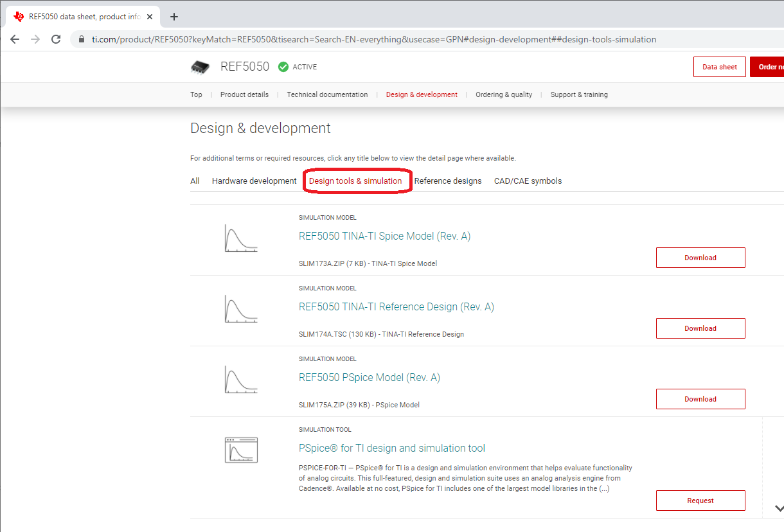Screen dimensions: 784x532
Task: Click the padlock site info icon
Action: pyautogui.click(x=81, y=39)
